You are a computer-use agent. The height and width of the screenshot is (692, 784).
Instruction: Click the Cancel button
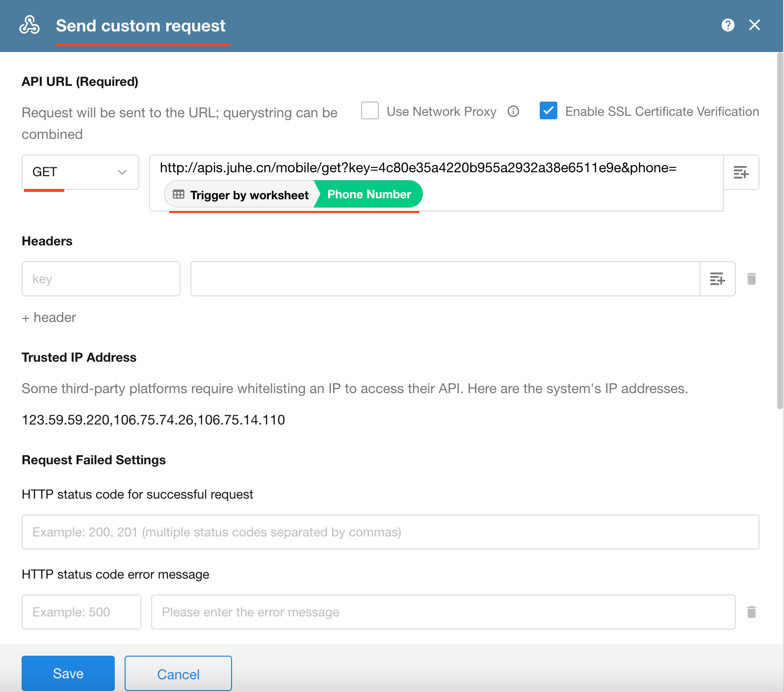178,673
